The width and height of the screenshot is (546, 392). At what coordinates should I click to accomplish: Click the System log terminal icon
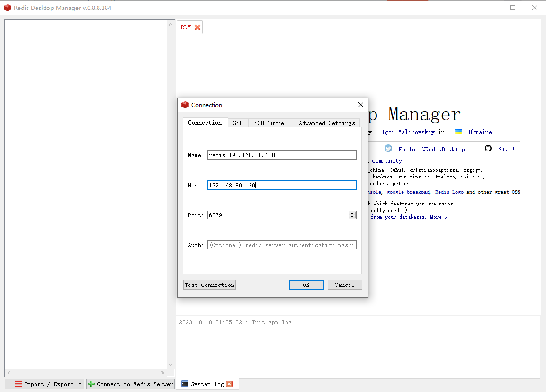pyautogui.click(x=185, y=383)
